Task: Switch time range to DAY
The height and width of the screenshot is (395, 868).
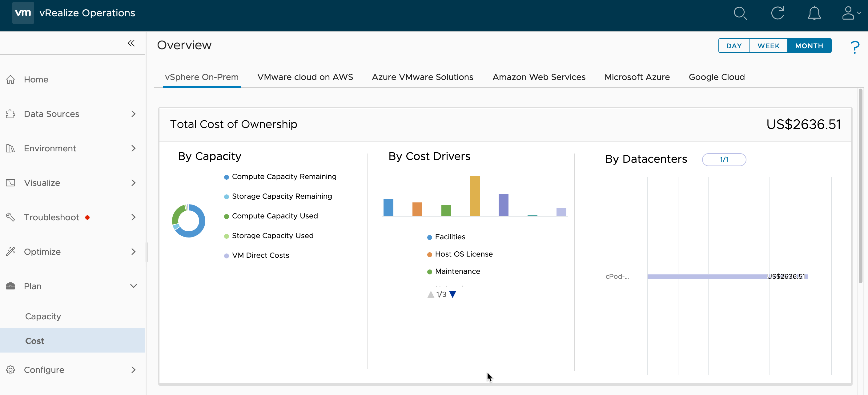Action: pyautogui.click(x=734, y=46)
